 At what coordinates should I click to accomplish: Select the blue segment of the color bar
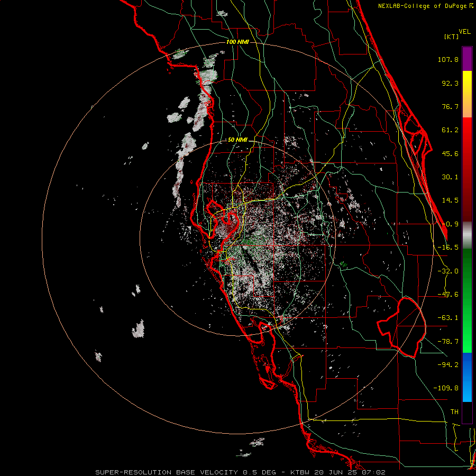467,377
